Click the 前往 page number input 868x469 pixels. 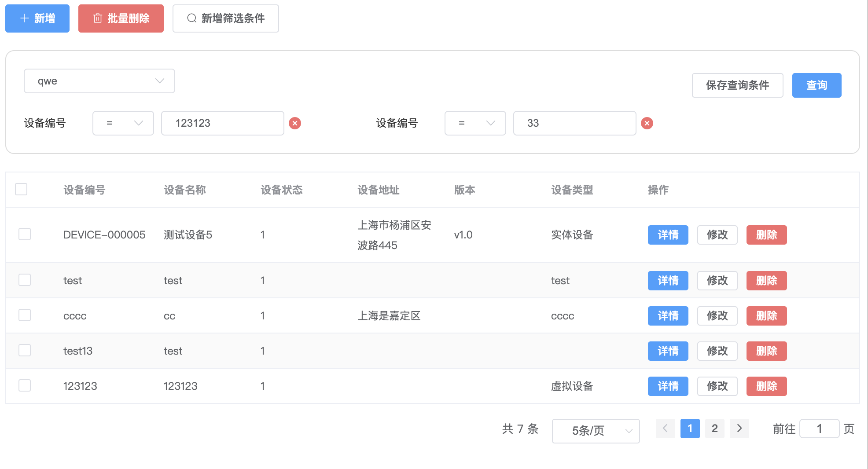[x=820, y=429]
